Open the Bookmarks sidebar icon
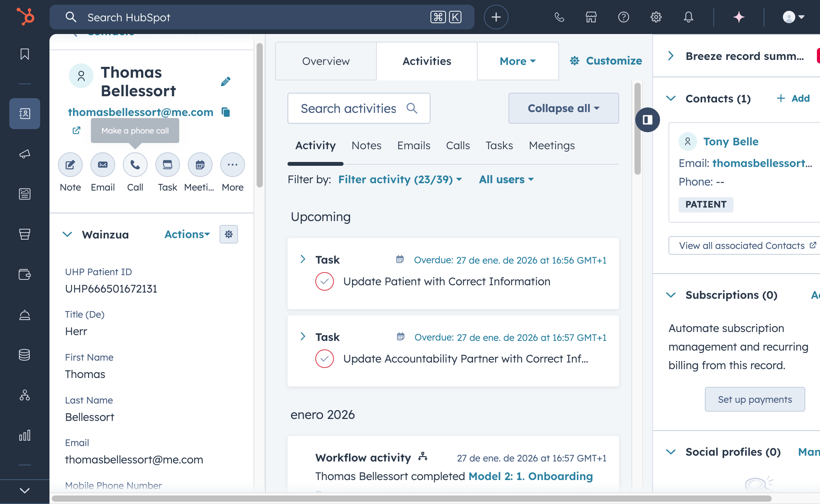820x504 pixels. [x=25, y=54]
